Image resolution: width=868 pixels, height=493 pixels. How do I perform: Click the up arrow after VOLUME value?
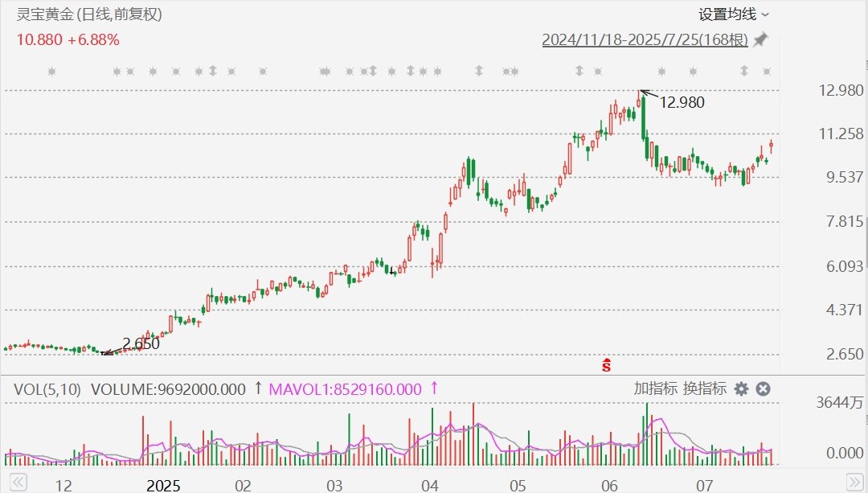click(x=257, y=388)
